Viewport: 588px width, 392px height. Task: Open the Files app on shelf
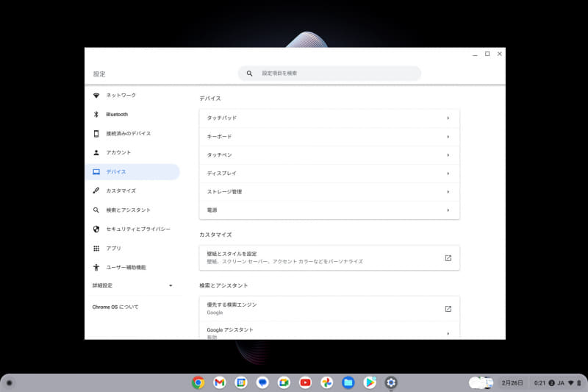348,382
